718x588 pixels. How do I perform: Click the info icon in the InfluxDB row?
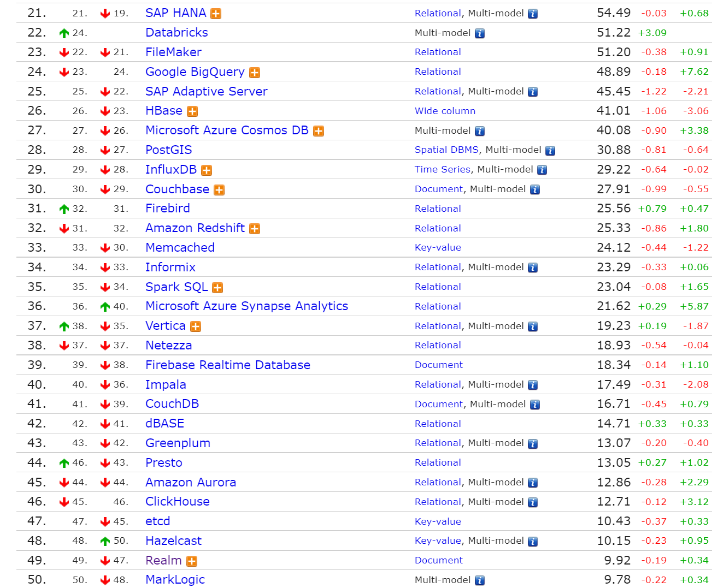(x=542, y=170)
